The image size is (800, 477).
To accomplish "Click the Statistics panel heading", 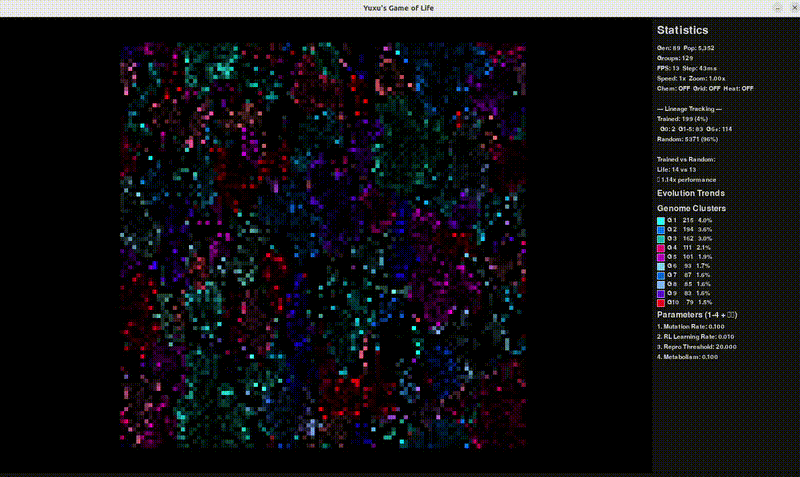I will [x=682, y=30].
